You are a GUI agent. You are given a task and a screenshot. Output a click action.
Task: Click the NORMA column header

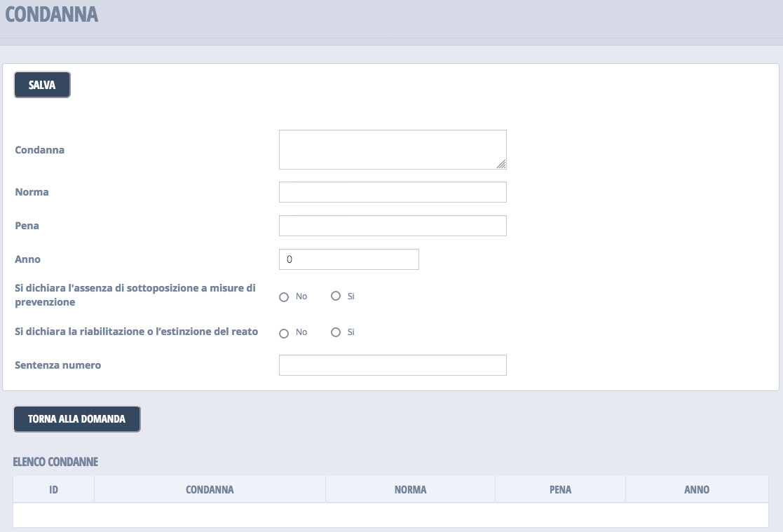tap(410, 490)
